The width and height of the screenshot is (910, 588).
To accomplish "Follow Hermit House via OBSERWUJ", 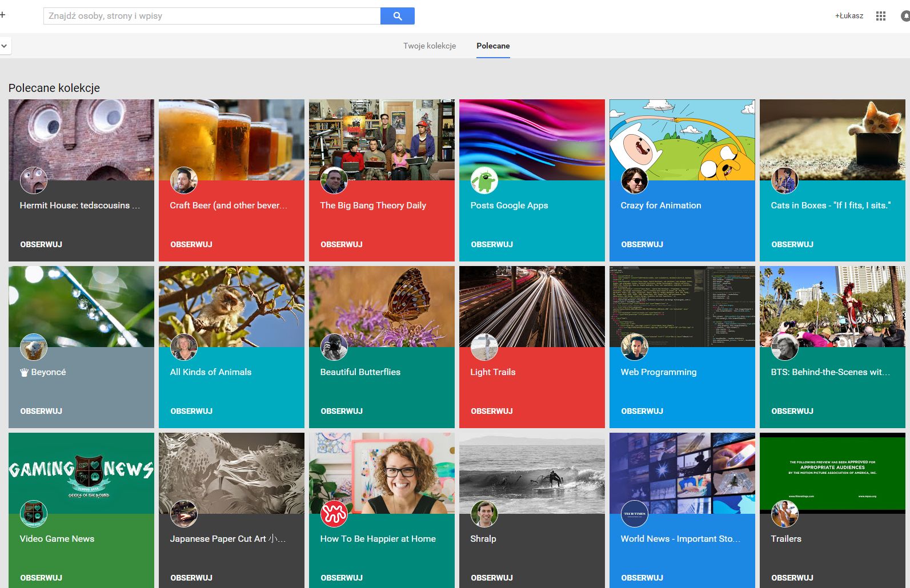I will [41, 244].
